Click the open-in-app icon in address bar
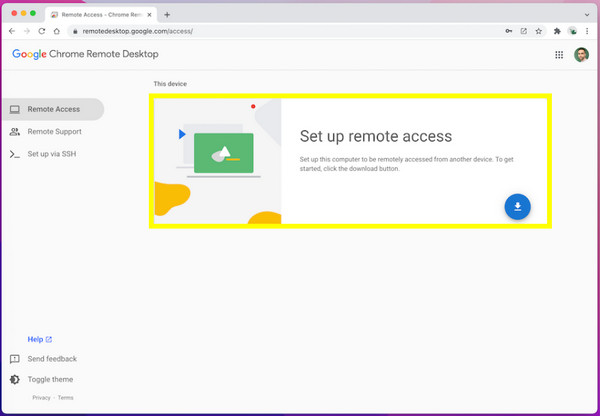600x416 pixels. pyautogui.click(x=523, y=31)
